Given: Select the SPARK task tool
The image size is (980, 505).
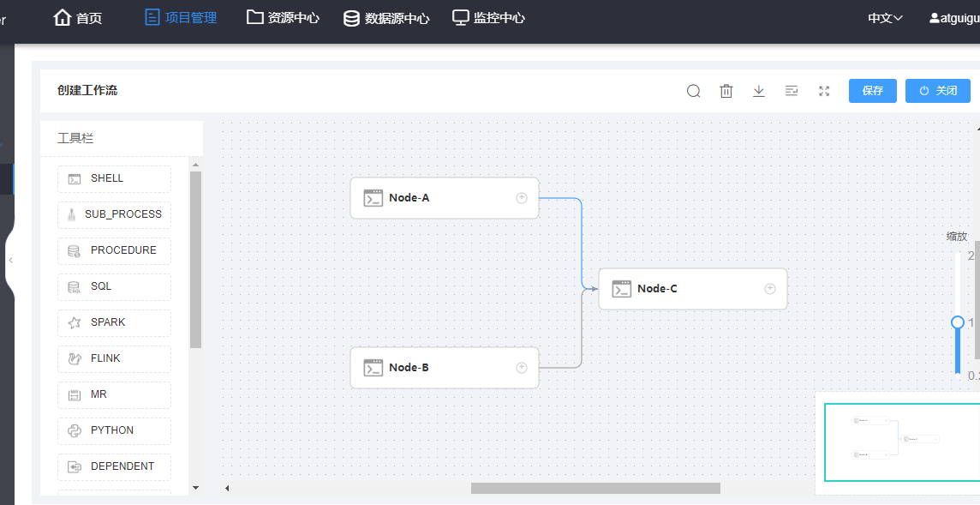Looking at the screenshot, I should coord(114,322).
